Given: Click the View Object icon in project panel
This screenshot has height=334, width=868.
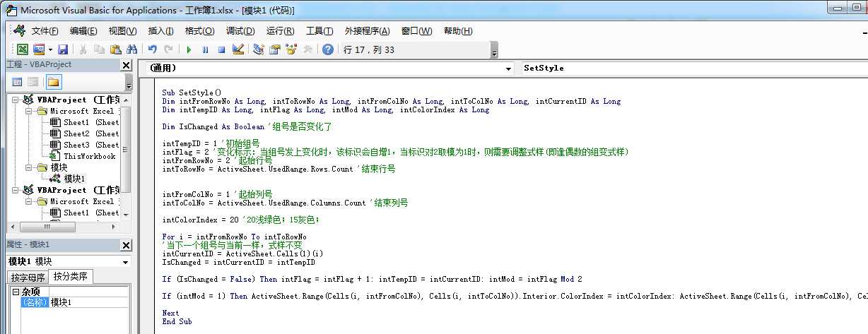Looking at the screenshot, I should (33, 81).
